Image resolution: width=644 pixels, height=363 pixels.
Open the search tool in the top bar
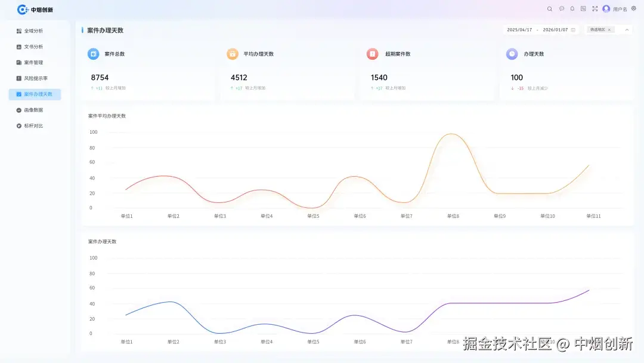(550, 9)
